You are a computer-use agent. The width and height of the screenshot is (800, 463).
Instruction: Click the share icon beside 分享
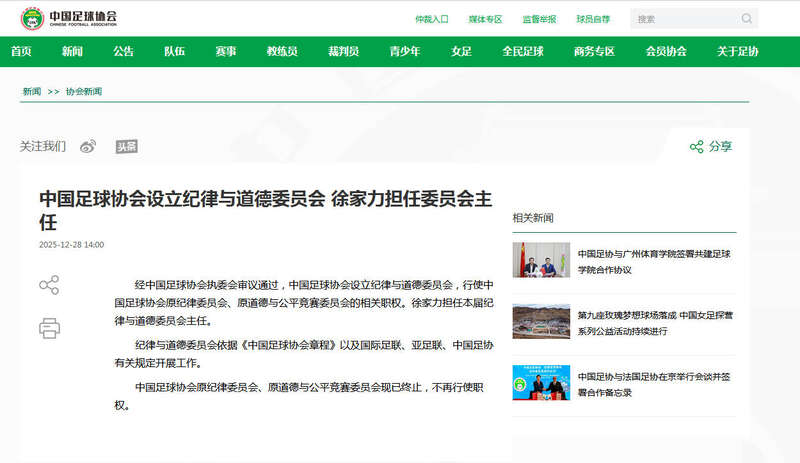[x=697, y=147]
